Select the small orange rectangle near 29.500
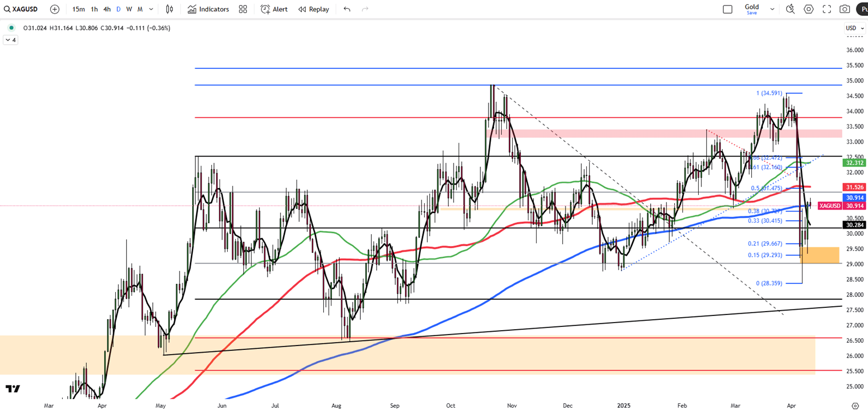 (820, 255)
